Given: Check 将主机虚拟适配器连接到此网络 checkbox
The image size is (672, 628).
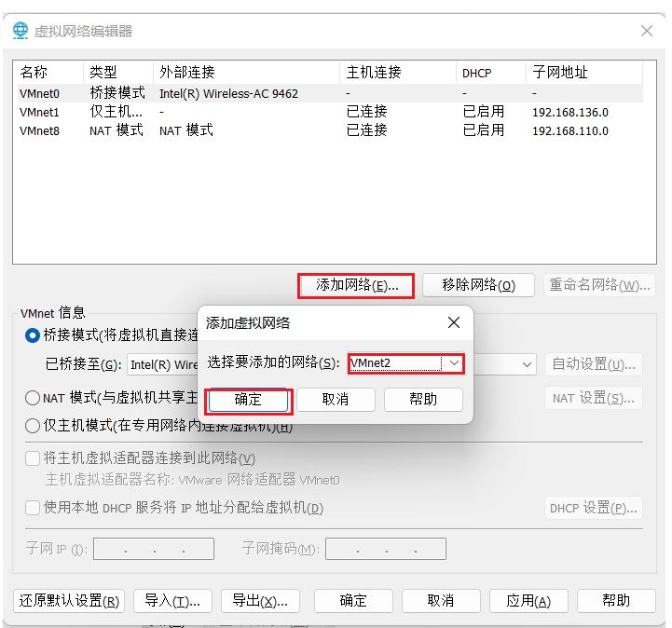Looking at the screenshot, I should (33, 458).
